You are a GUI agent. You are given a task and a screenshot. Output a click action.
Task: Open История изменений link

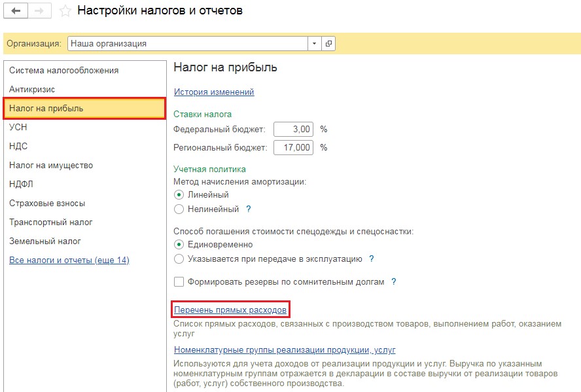click(214, 92)
